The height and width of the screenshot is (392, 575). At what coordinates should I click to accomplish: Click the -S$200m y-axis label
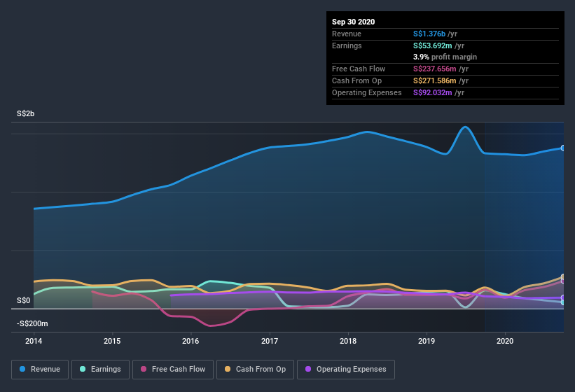32,323
